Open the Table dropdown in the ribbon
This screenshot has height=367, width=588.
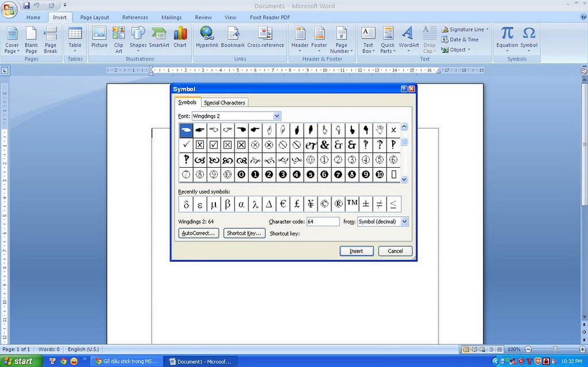(x=75, y=39)
